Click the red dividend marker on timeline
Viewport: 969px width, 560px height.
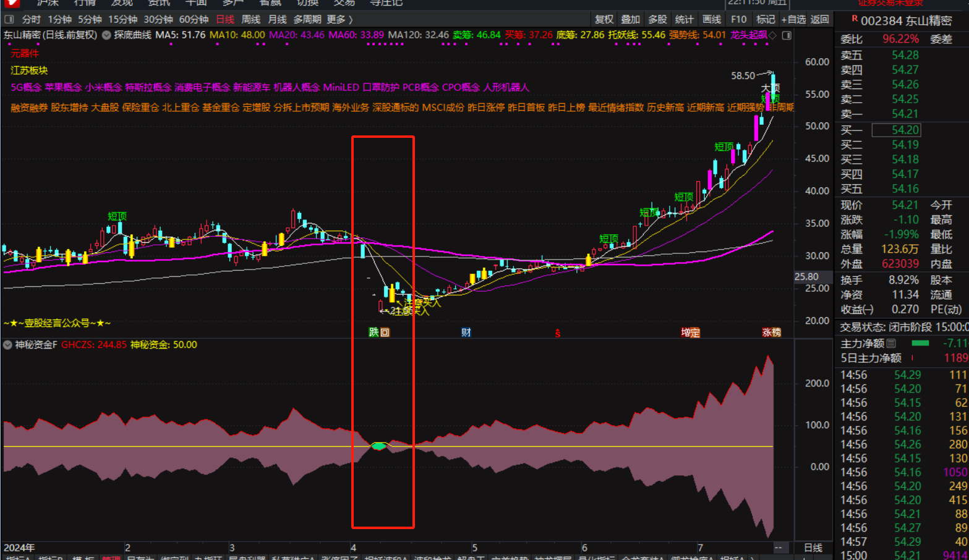click(557, 333)
